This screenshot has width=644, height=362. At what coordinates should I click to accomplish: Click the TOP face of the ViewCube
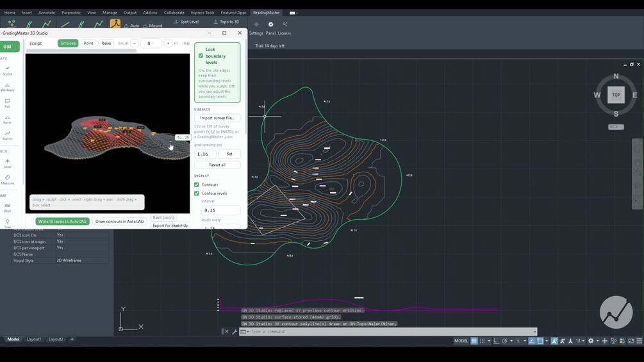click(616, 95)
